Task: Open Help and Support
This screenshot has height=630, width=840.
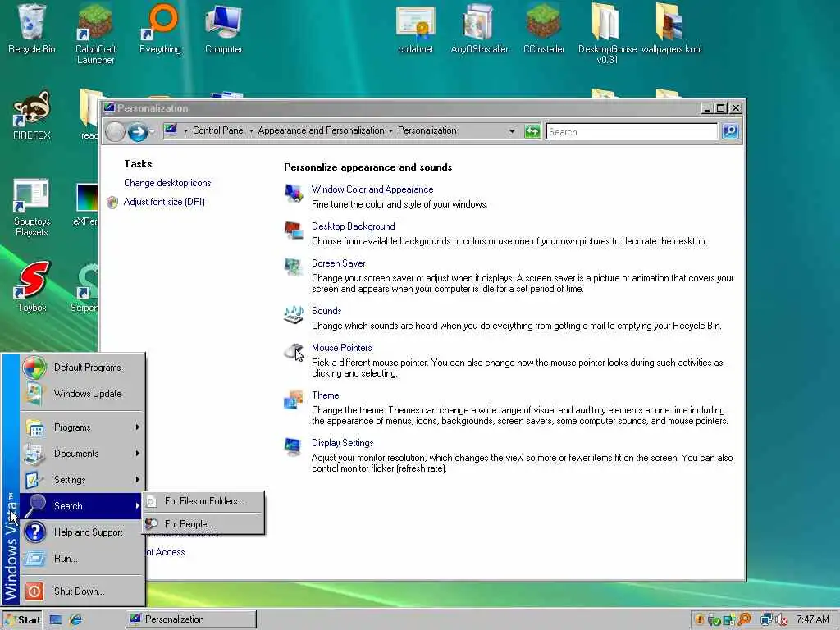Action: [83, 532]
